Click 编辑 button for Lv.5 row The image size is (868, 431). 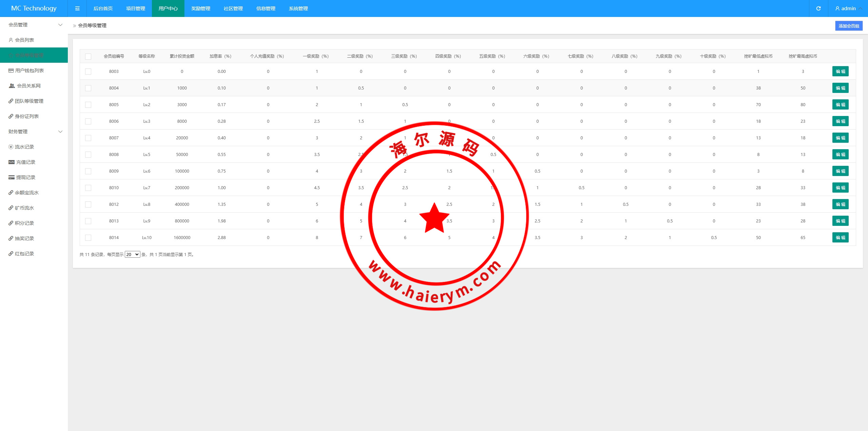pos(840,155)
